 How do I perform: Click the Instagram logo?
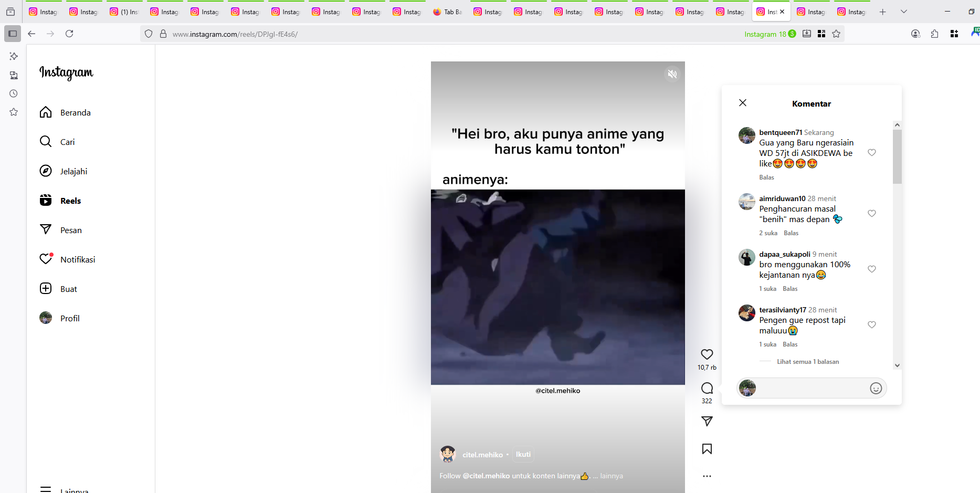66,72
